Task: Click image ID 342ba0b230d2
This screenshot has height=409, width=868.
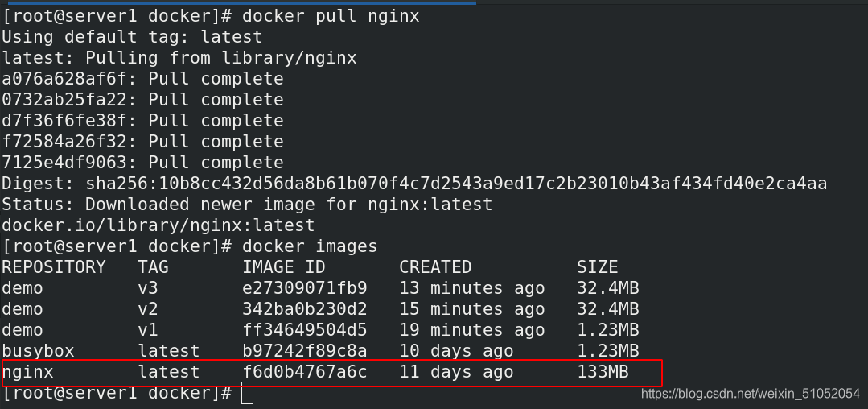Action: click(x=304, y=309)
